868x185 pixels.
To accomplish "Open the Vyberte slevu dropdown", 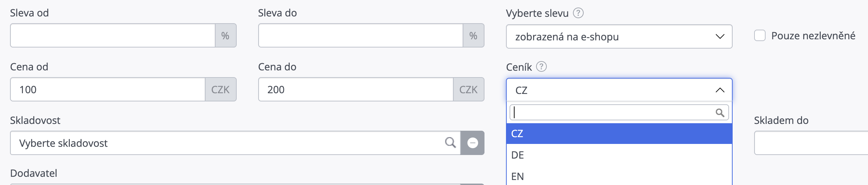I will point(619,36).
